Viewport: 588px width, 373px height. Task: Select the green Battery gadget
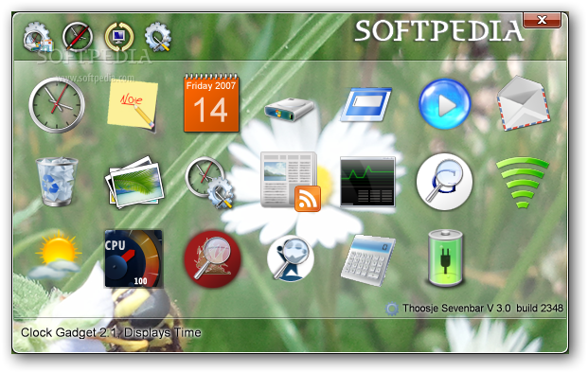(445, 258)
